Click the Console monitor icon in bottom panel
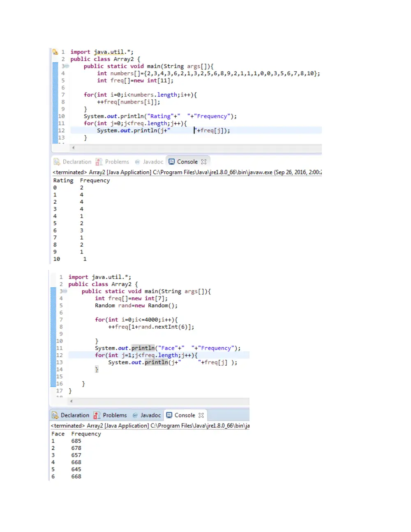 (x=169, y=415)
